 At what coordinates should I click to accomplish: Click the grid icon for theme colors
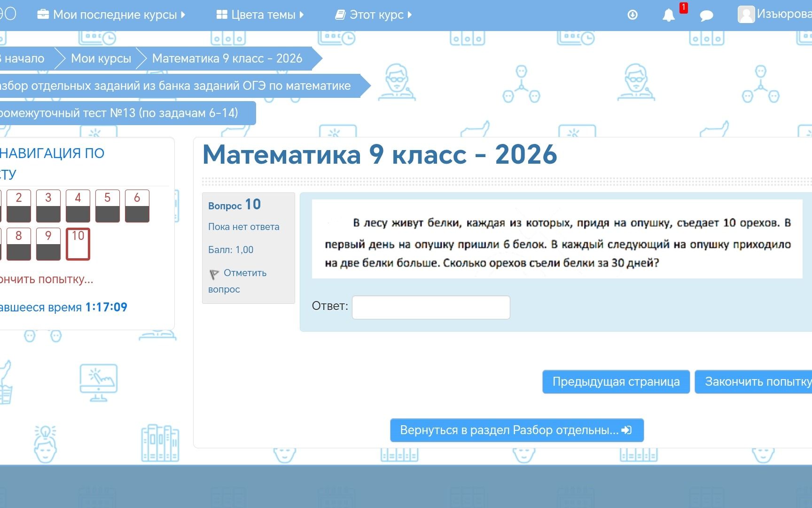click(222, 15)
